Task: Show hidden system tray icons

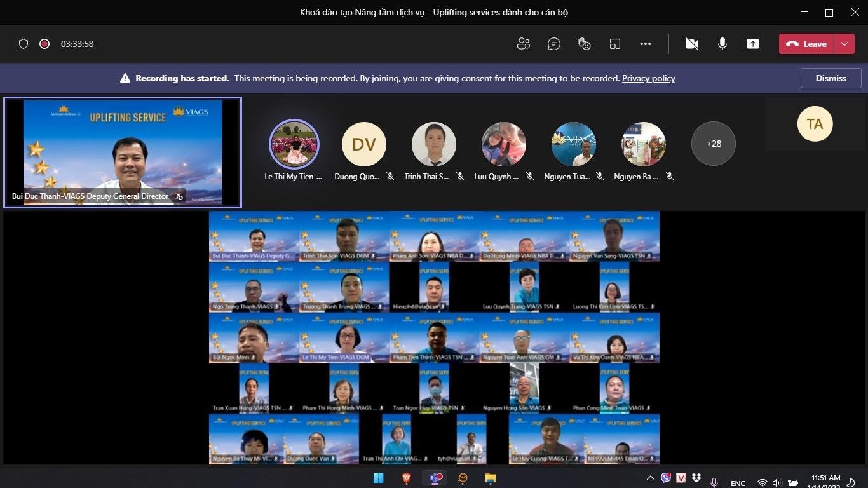Action: [650, 478]
